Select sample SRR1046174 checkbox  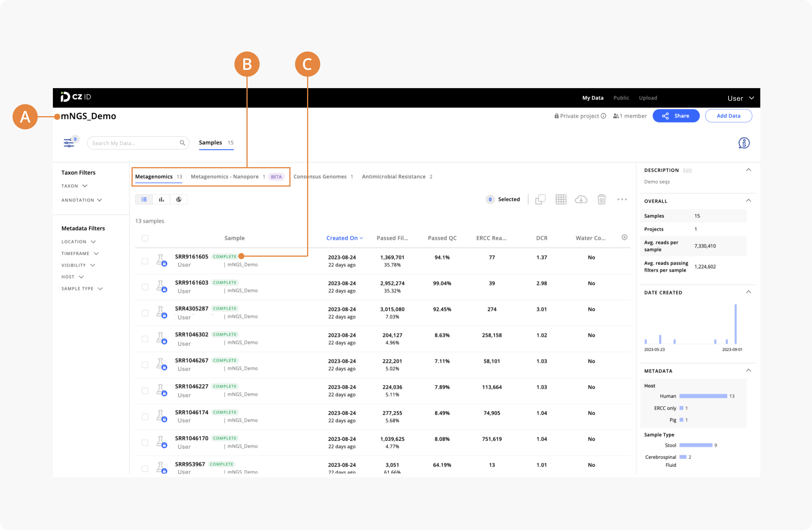[145, 417]
